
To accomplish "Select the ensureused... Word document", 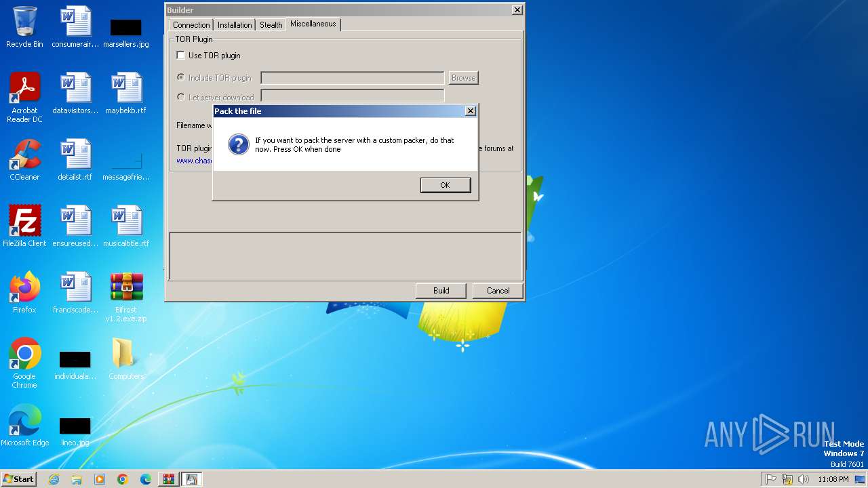I will [x=75, y=226].
